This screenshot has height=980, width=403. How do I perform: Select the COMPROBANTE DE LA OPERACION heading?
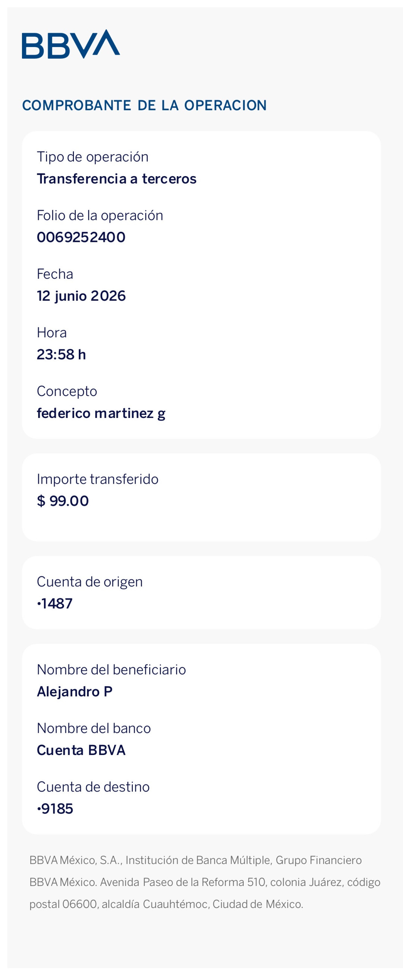(x=144, y=105)
